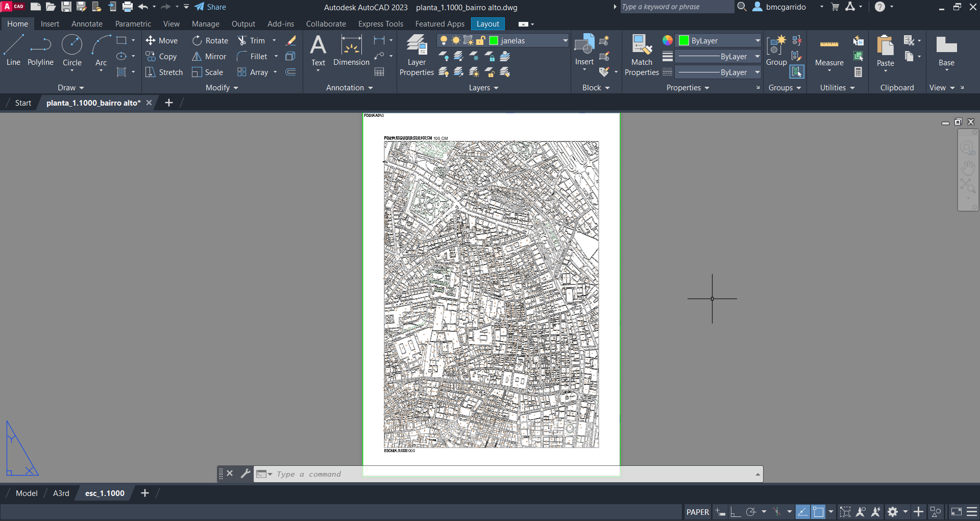Toggle lock icon of janelas layer

[x=480, y=41]
